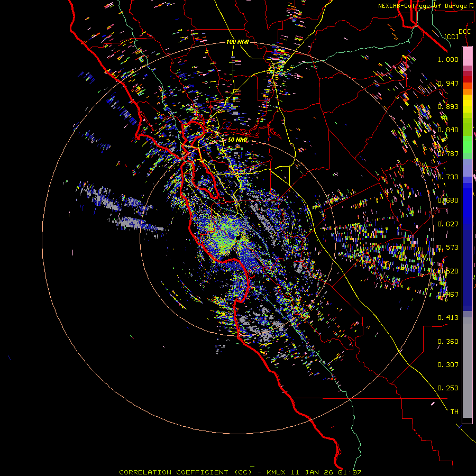Click the [CC] units label

451,36
